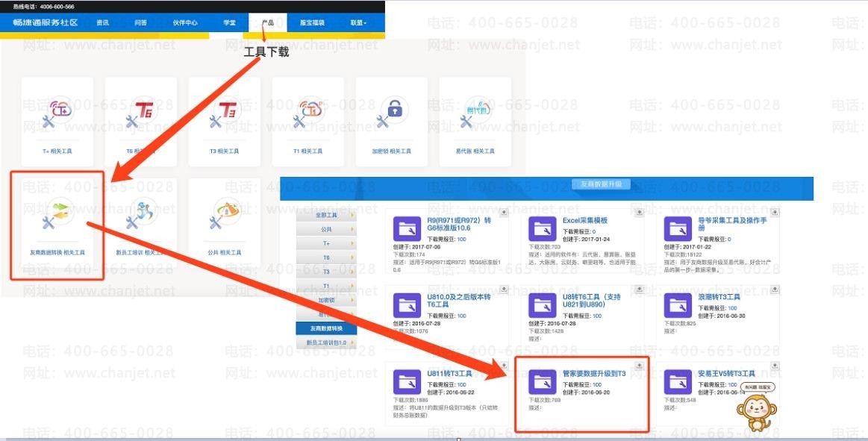Click the purple folder icon beside 导等采集工具及操作手册

pyautogui.click(x=678, y=228)
